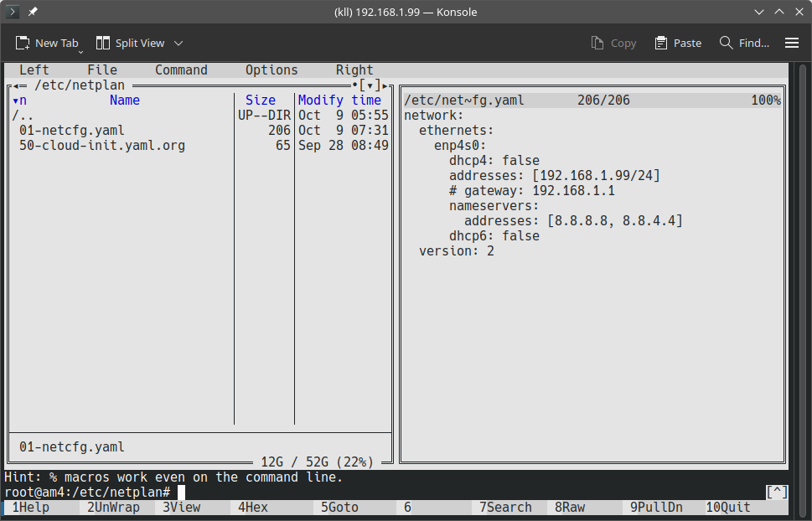Select the 01-netcfg.yaml file
The width and height of the screenshot is (812, 521).
click(72, 131)
